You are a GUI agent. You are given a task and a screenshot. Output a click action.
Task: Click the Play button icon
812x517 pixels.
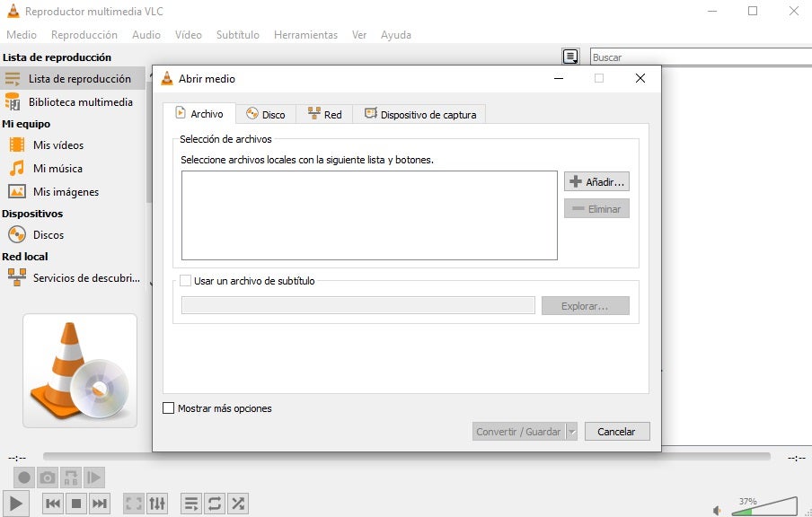click(14, 504)
